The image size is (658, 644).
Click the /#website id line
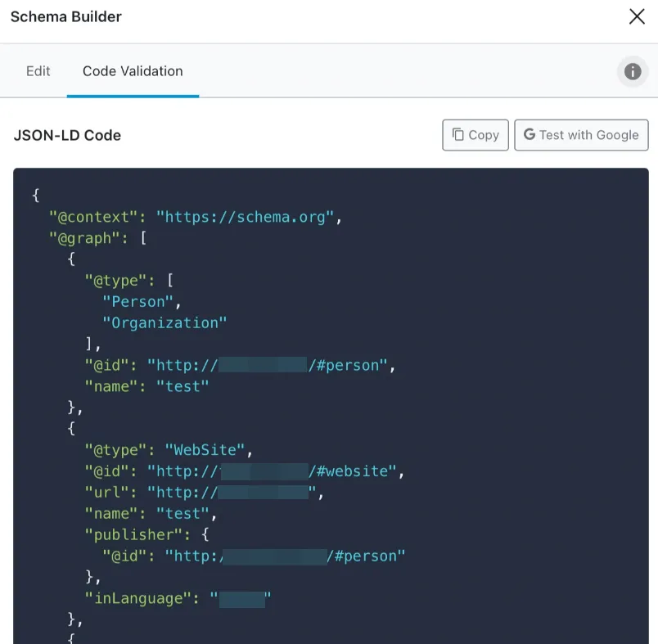(245, 471)
